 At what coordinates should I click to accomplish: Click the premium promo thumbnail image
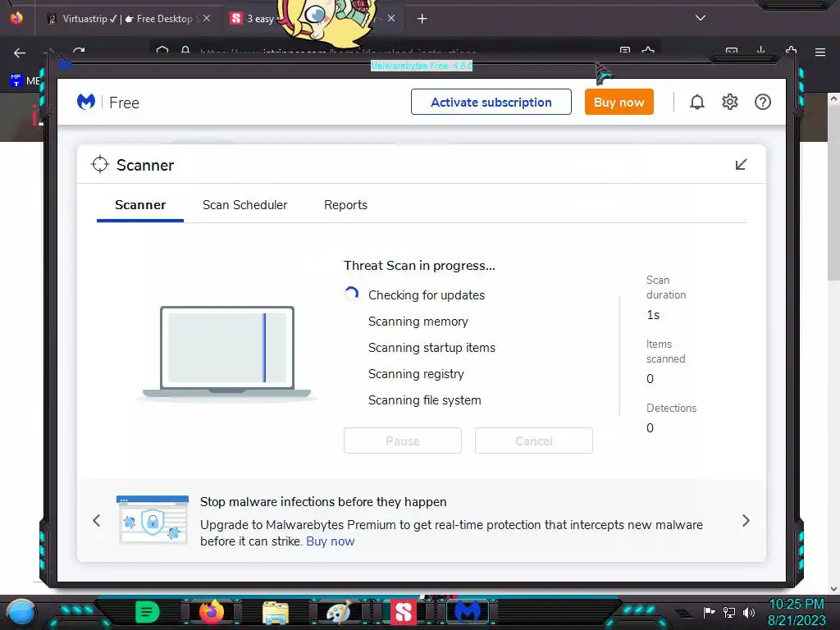153,519
